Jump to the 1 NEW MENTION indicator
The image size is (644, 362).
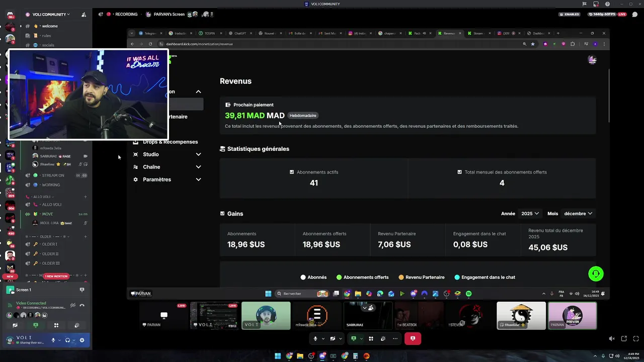coord(56,276)
